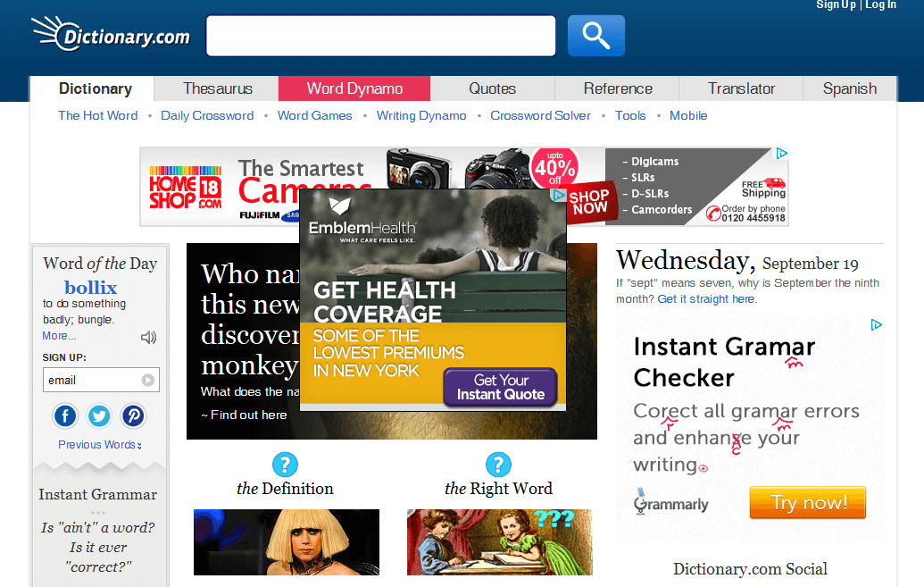Submit email with the arrow icon

coord(148,380)
